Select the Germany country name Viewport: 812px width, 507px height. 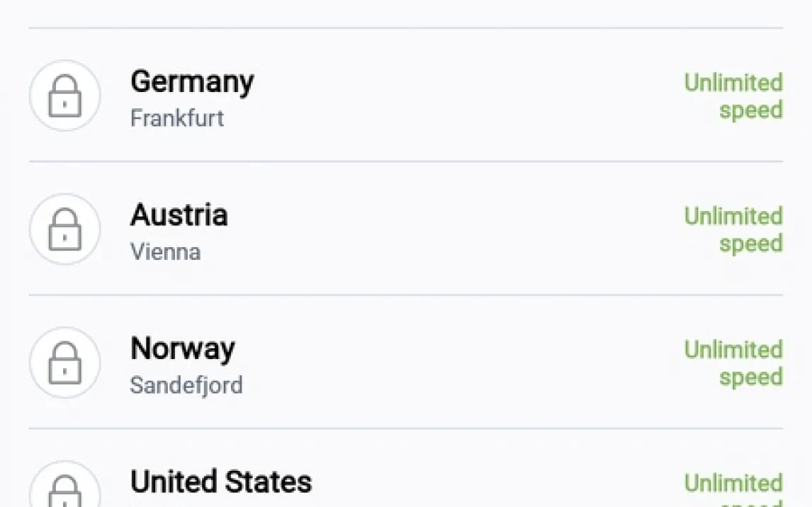coord(192,82)
